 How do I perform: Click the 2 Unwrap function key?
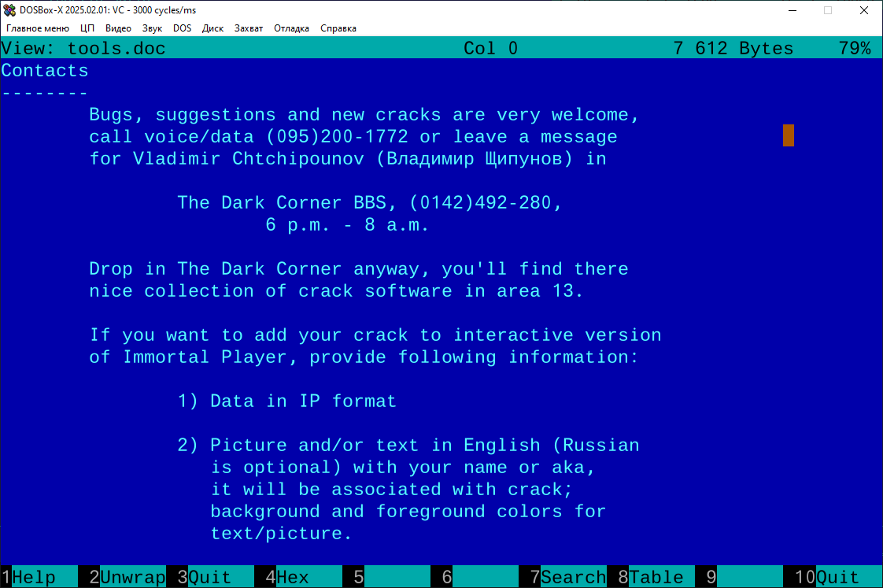(127, 577)
